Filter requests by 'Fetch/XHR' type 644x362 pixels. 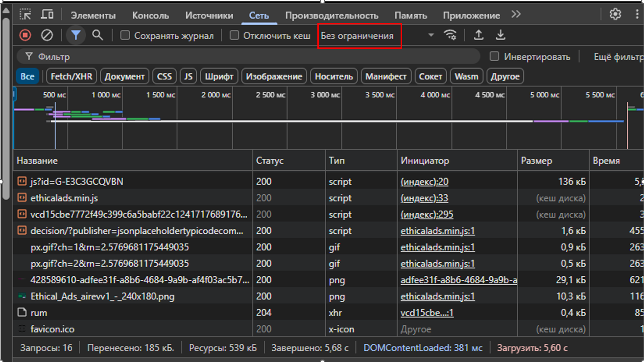click(72, 76)
